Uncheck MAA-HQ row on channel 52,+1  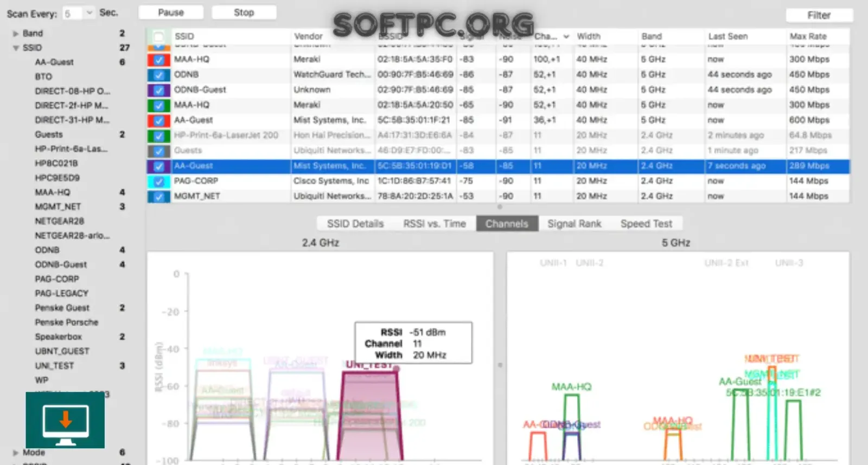click(x=159, y=105)
